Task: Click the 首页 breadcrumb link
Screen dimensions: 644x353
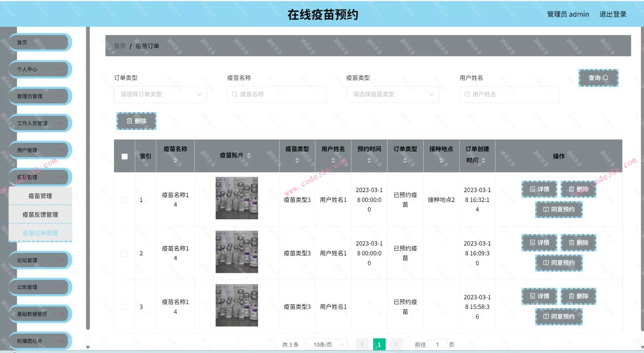Action: pyautogui.click(x=120, y=46)
